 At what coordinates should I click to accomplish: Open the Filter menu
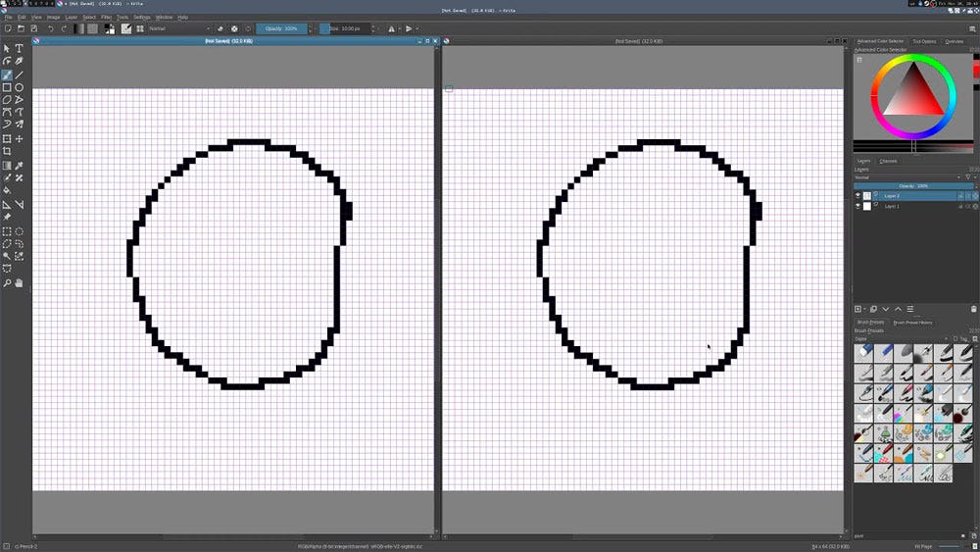coord(106,17)
